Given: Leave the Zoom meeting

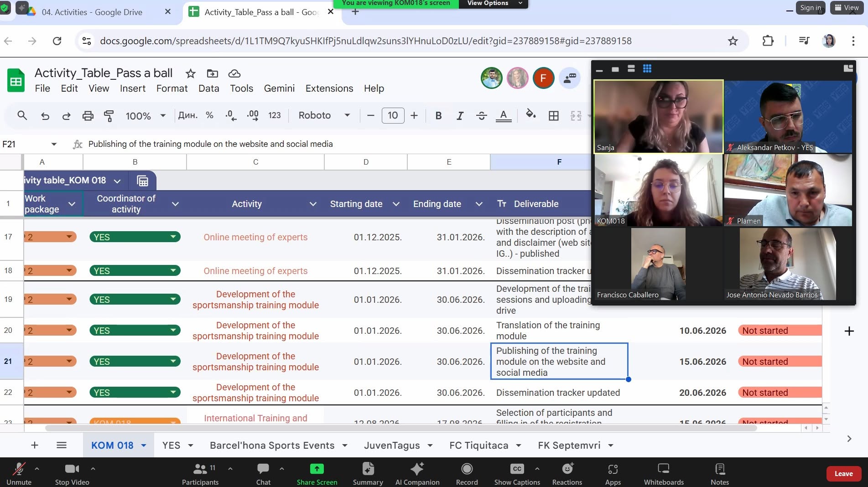Looking at the screenshot, I should [843, 474].
